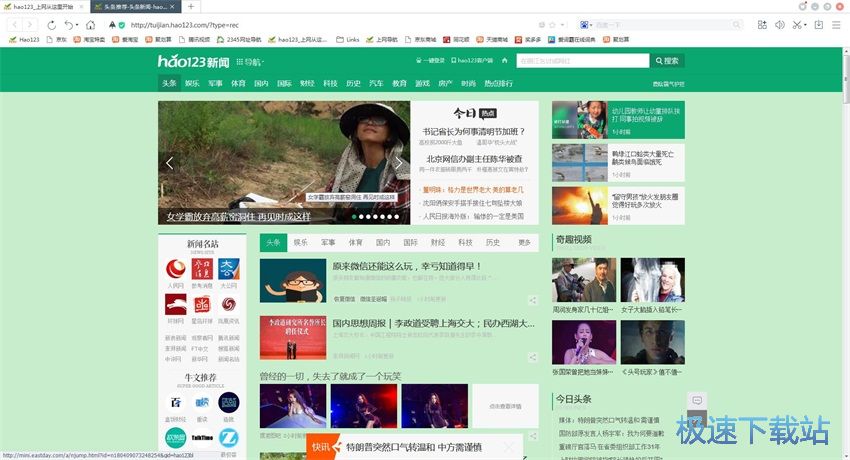Open the 凤凰资讯 phoenix icon
Screen dimensions: 850x460
tap(229, 304)
